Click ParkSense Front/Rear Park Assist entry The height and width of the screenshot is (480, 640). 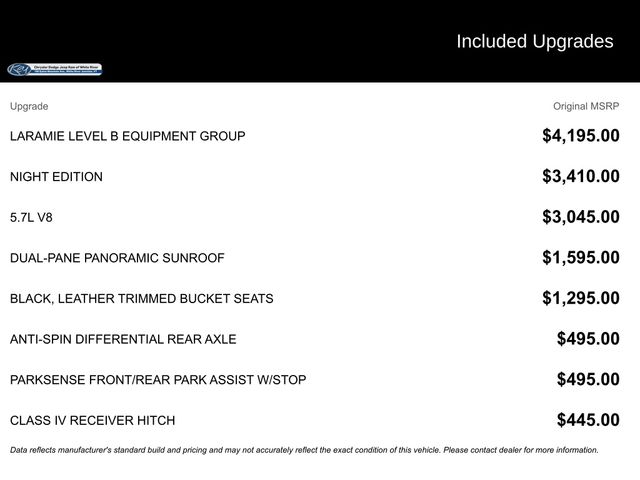pyautogui.click(x=158, y=380)
